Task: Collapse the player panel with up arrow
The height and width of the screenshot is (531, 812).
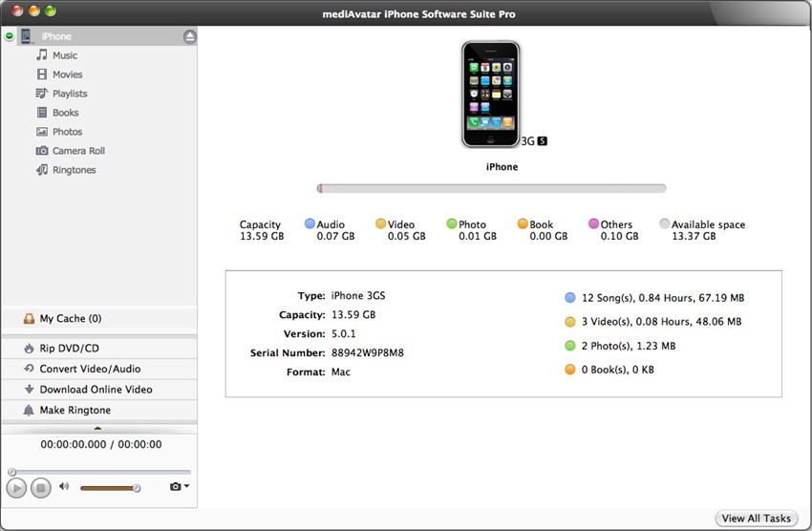Action: pos(97,429)
